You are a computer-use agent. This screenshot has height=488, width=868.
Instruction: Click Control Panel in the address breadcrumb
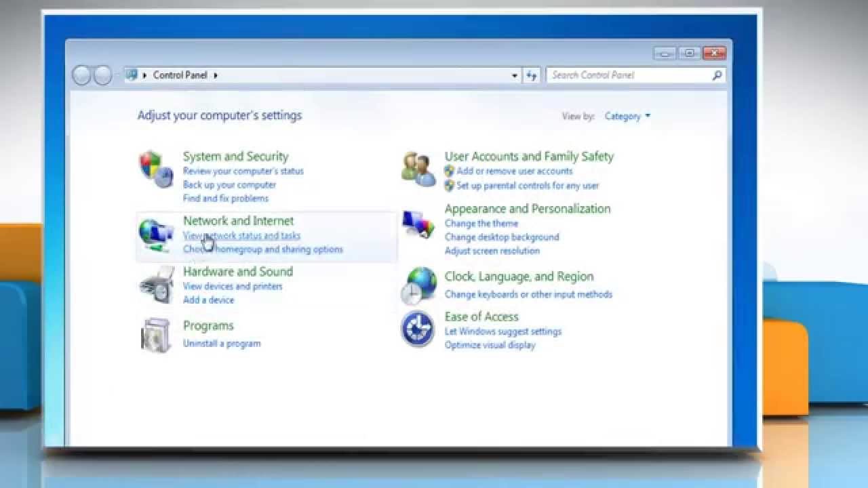pyautogui.click(x=180, y=75)
